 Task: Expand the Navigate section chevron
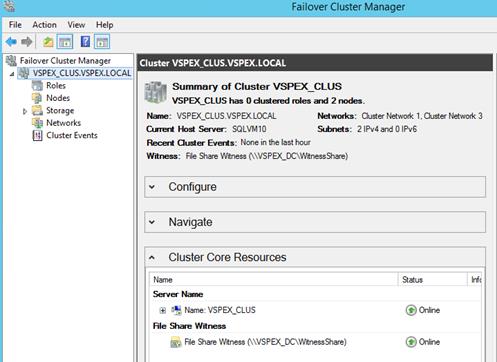[x=152, y=222]
